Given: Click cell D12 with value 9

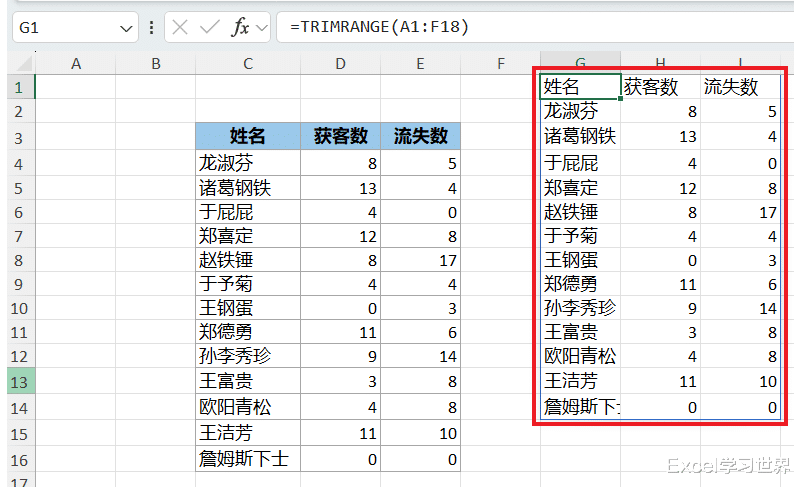Looking at the screenshot, I should [341, 356].
